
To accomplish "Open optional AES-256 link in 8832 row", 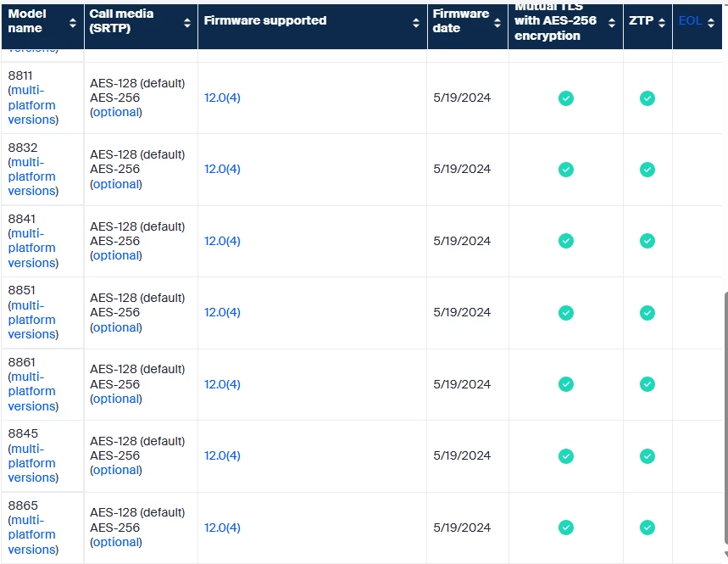I will pyautogui.click(x=116, y=184).
